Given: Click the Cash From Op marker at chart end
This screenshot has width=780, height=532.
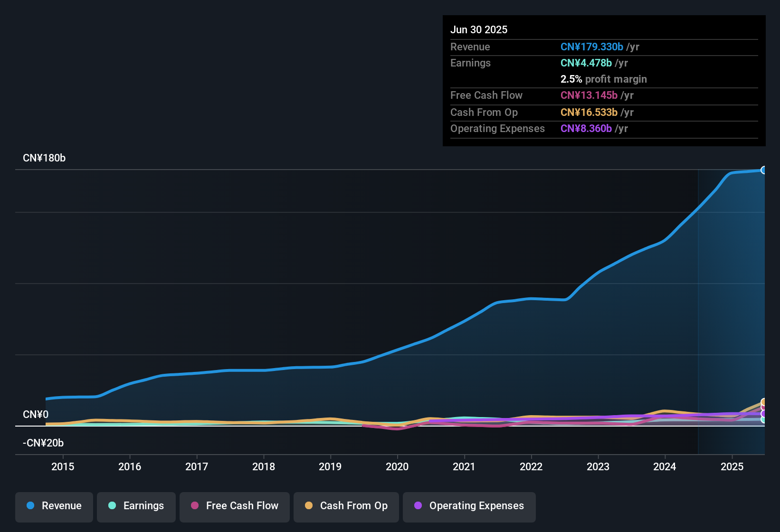Looking at the screenshot, I should tap(763, 402).
